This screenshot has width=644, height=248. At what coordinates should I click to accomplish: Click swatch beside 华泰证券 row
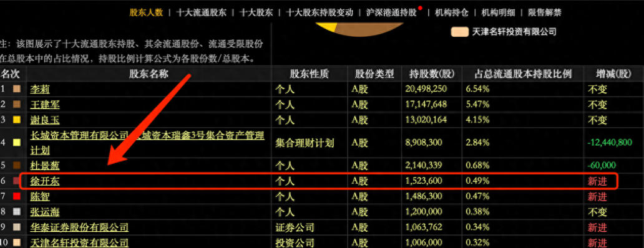(17, 227)
